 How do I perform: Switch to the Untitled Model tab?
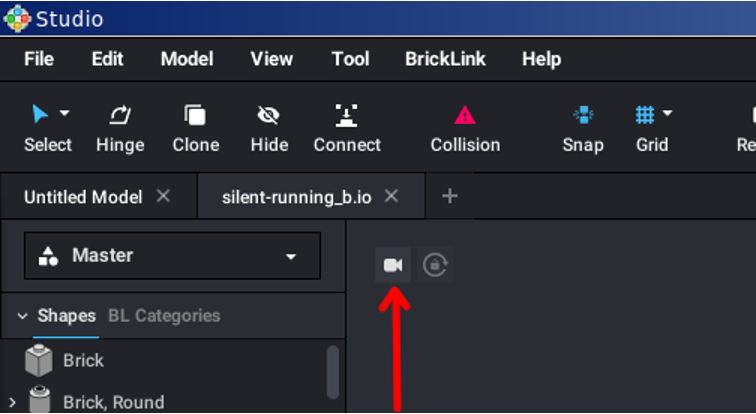pyautogui.click(x=83, y=197)
